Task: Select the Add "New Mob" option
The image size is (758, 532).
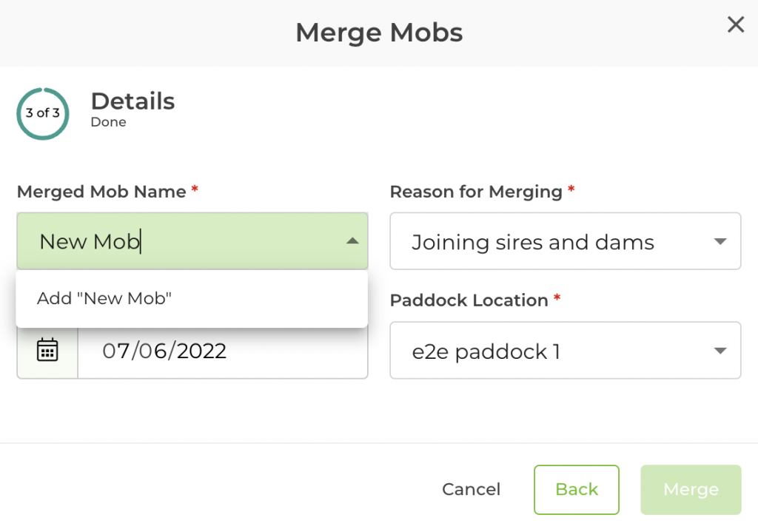Action: click(x=104, y=298)
